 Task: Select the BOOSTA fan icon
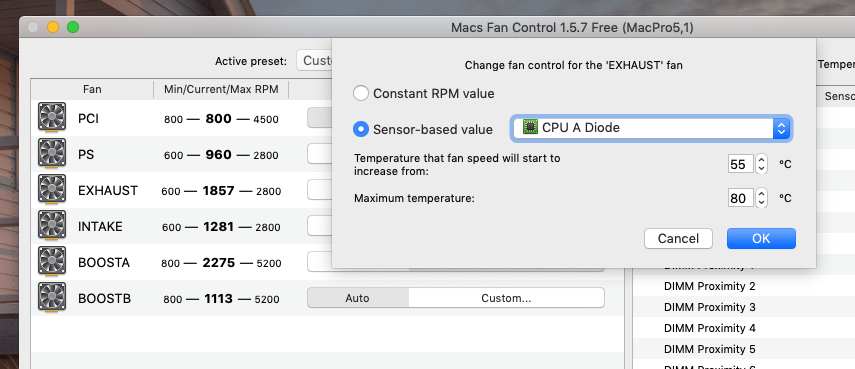click(52, 261)
